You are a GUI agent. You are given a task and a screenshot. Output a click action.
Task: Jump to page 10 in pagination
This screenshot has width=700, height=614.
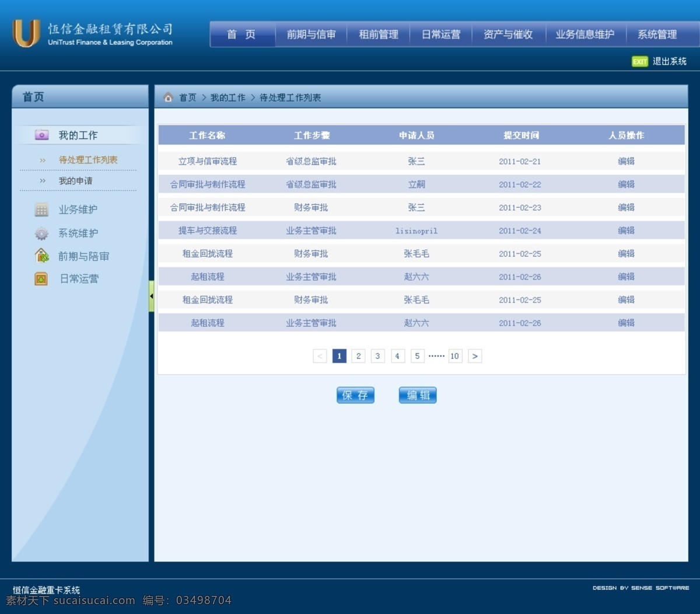pos(455,356)
